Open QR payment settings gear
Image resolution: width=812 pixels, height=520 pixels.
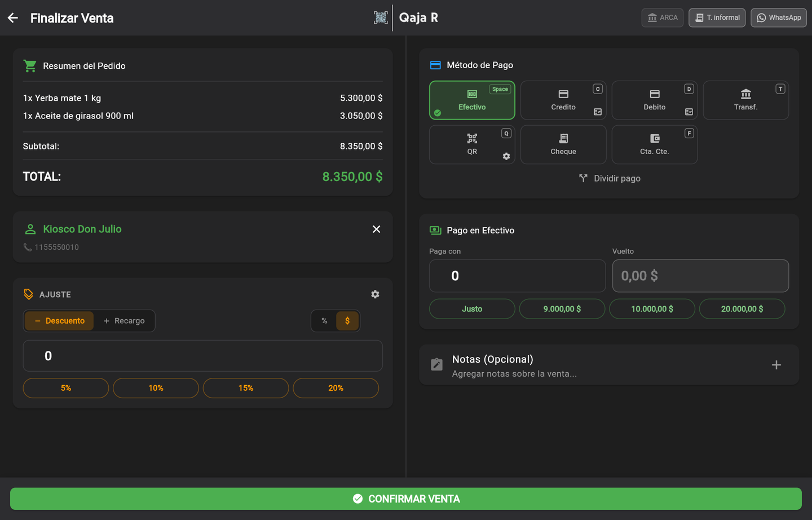(x=506, y=156)
